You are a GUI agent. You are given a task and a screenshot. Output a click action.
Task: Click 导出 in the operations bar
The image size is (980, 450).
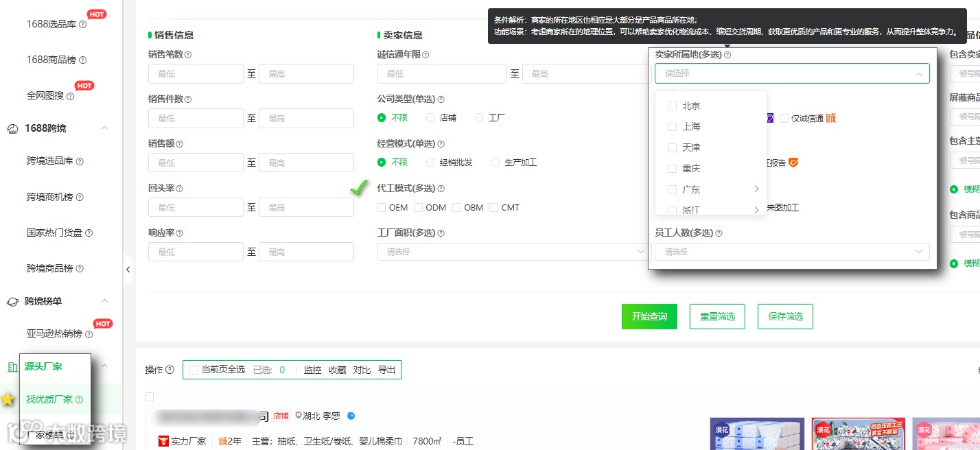click(x=386, y=370)
